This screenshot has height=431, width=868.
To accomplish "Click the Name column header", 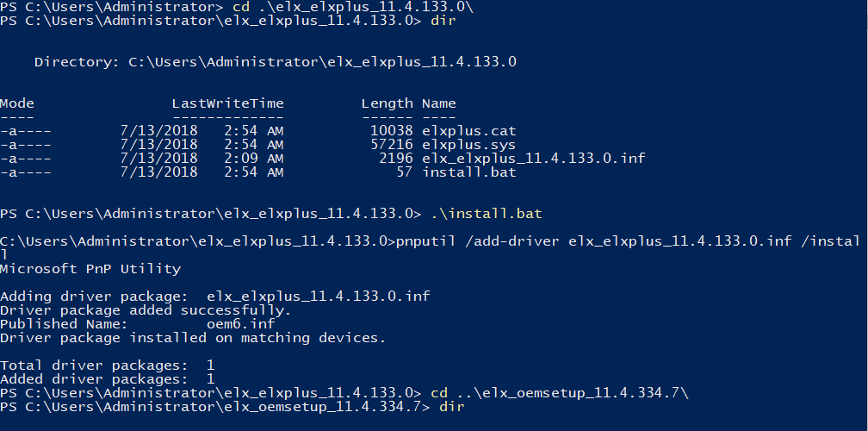I will click(438, 103).
